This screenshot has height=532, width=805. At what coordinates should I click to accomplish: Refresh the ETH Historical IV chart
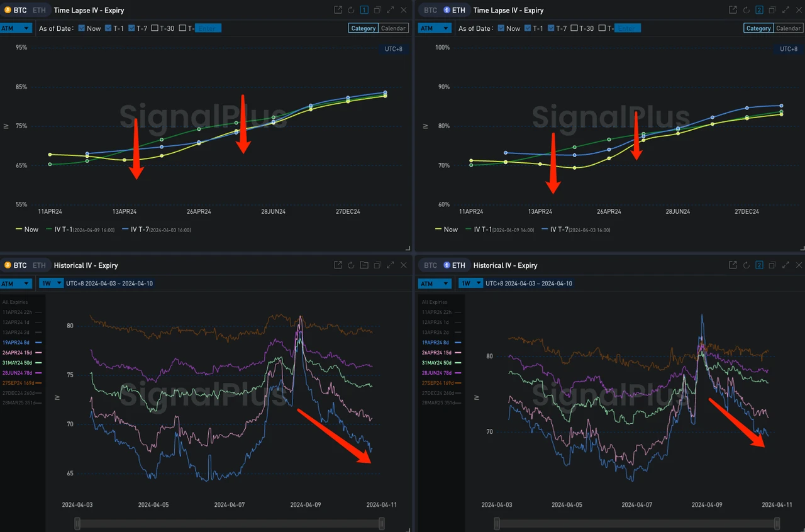tap(745, 265)
